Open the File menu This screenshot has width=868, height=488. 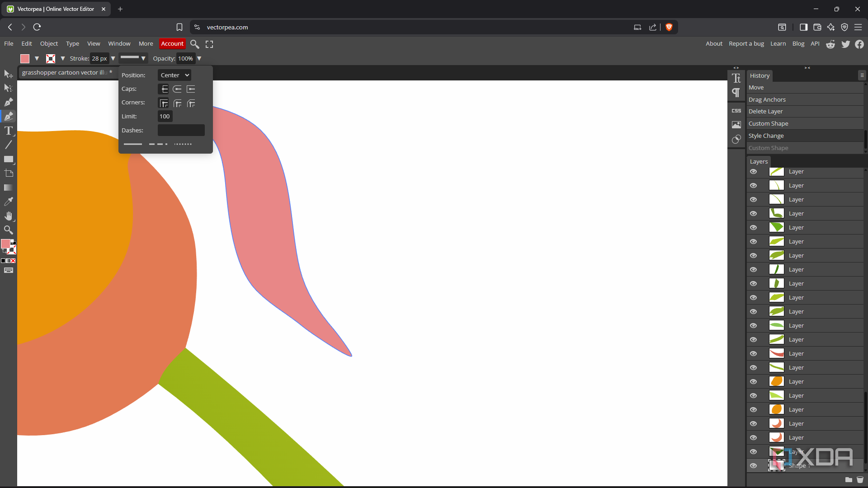(9, 44)
